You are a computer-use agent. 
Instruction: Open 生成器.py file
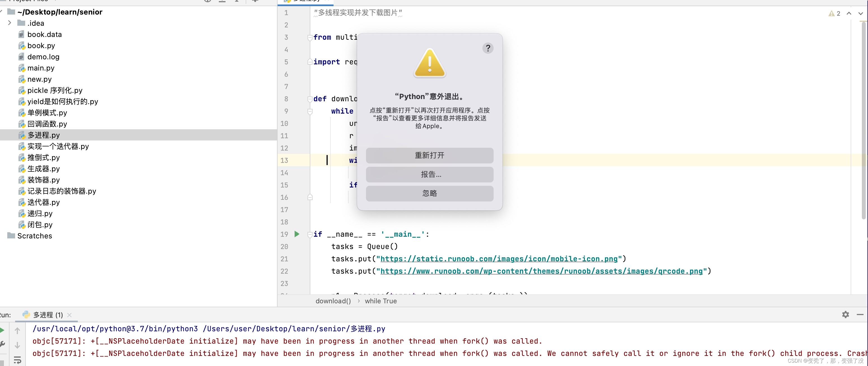tap(43, 168)
